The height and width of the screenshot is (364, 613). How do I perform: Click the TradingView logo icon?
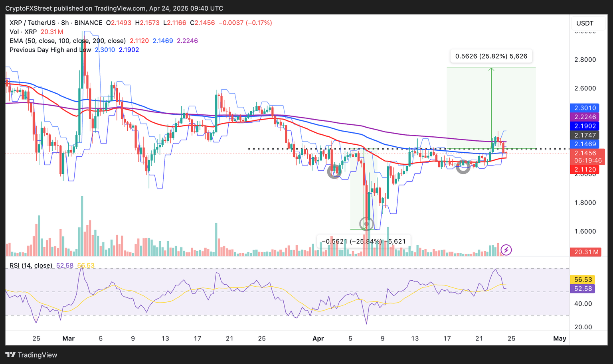[x=10, y=355]
